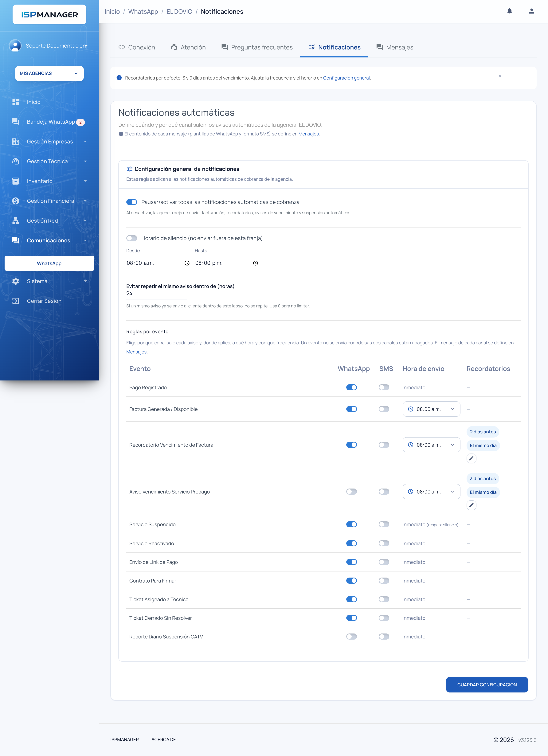Click the Cerrar Sesion exit icon
Viewport: 548px width, 756px height.
[16, 301]
